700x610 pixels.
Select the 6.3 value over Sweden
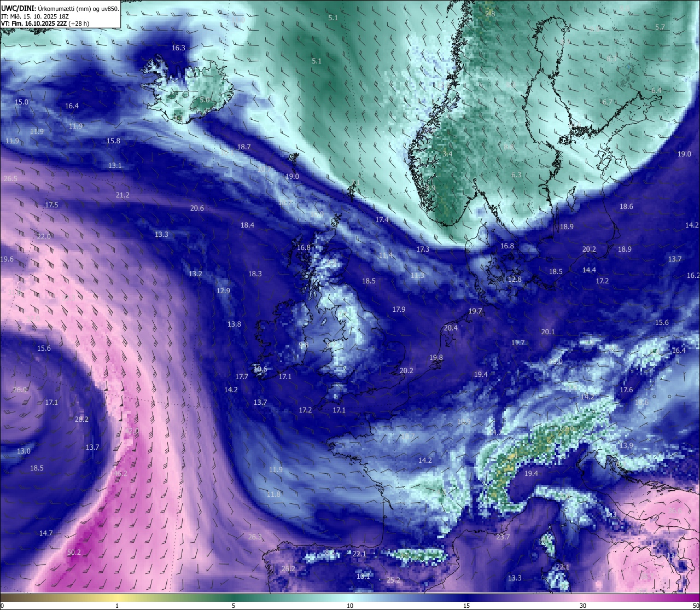click(516, 175)
